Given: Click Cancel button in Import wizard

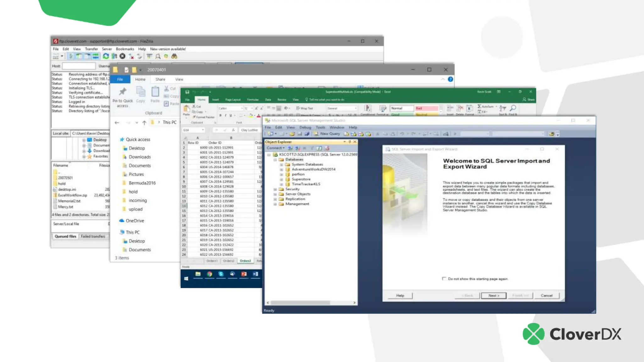Looking at the screenshot, I should [547, 295].
